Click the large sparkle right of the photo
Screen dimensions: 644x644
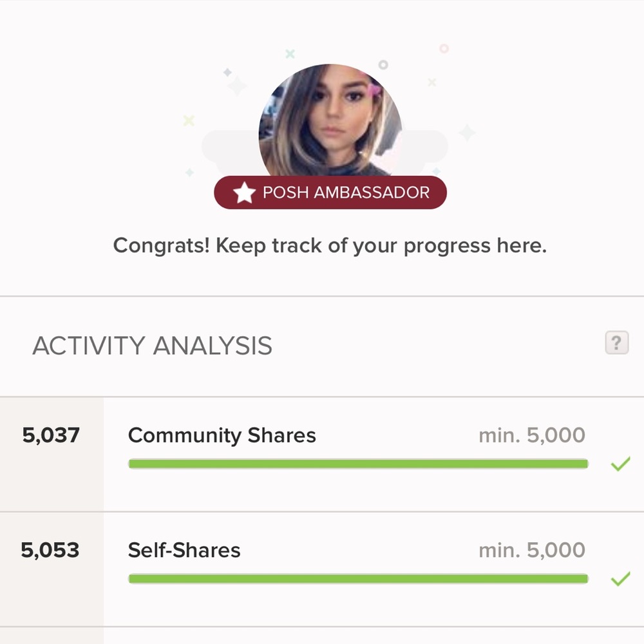(467, 133)
